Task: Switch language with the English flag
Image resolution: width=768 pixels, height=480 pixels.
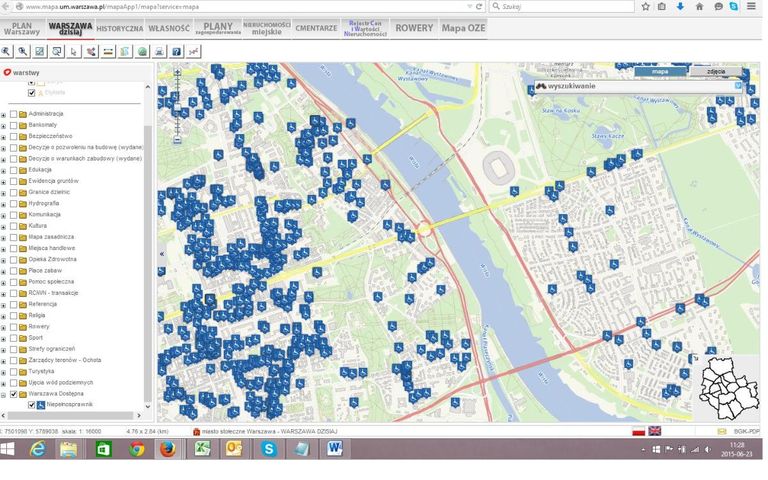Action: (x=654, y=430)
